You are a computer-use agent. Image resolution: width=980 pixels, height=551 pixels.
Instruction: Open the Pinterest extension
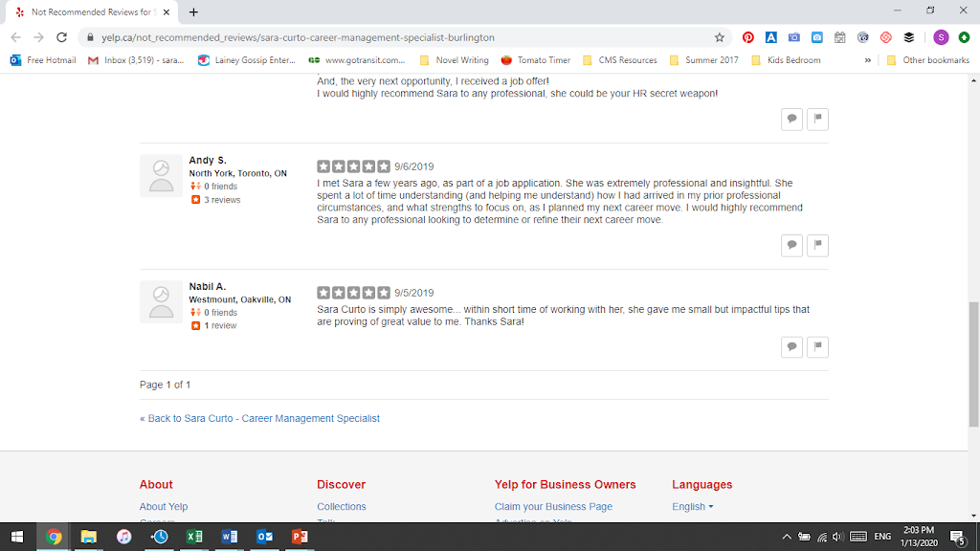[x=748, y=37]
